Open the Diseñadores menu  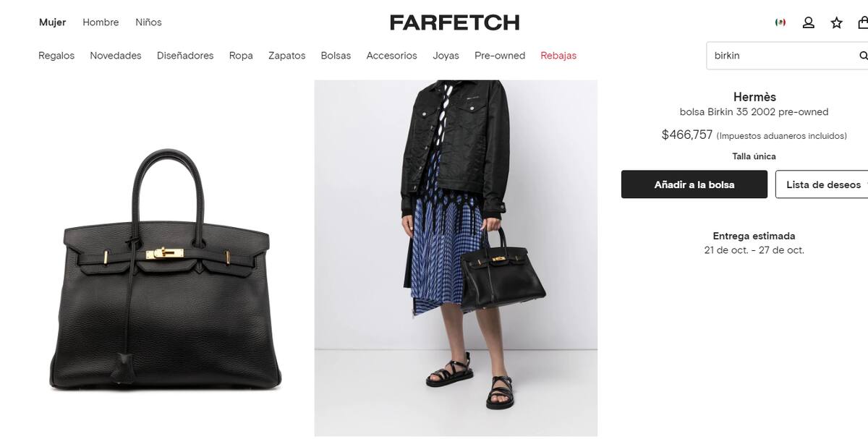click(x=185, y=56)
